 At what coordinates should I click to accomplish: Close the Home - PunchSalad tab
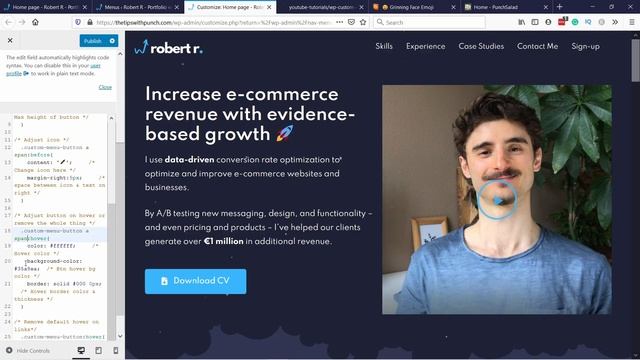click(x=546, y=7)
